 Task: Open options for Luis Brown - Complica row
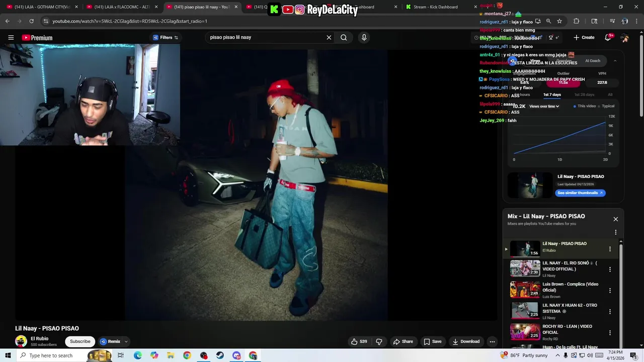point(610,291)
